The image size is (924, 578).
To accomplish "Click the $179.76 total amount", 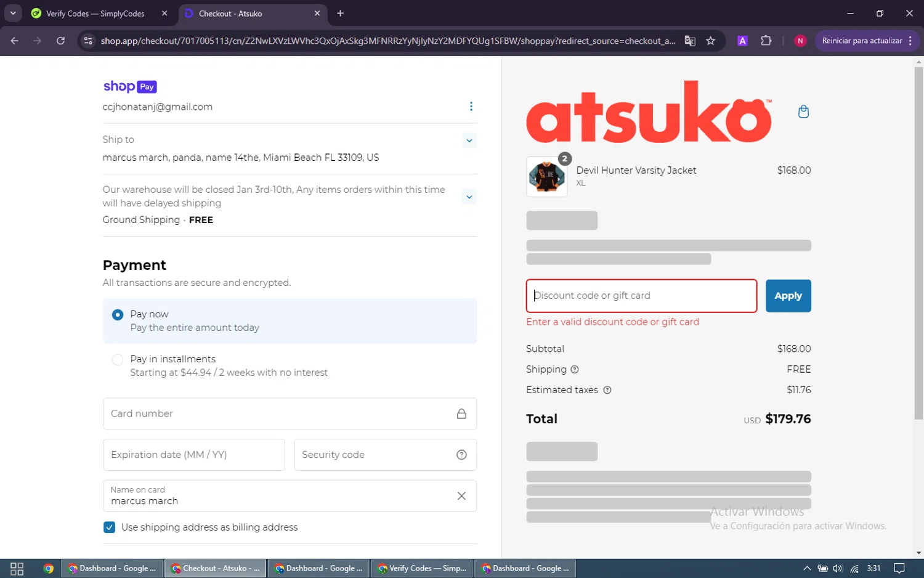I will pyautogui.click(x=788, y=419).
